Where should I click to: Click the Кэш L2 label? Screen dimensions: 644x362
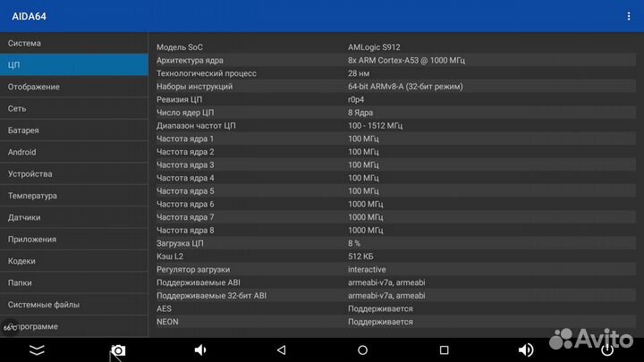(170, 257)
